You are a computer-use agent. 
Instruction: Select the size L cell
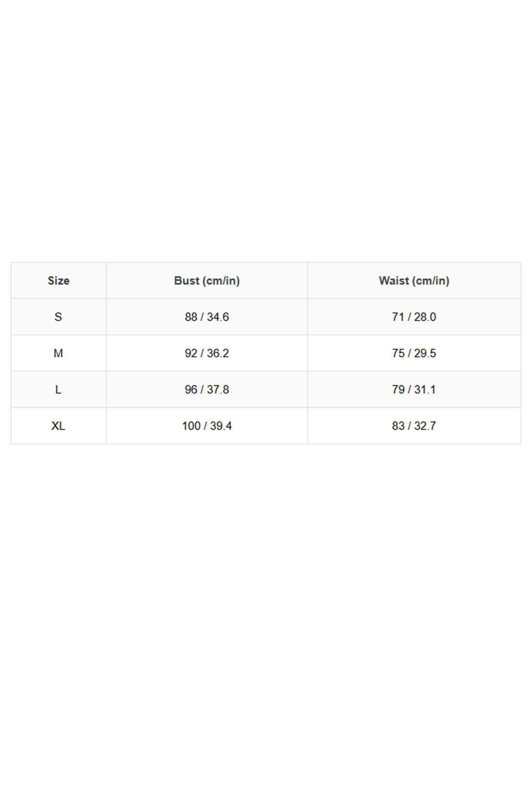point(58,390)
